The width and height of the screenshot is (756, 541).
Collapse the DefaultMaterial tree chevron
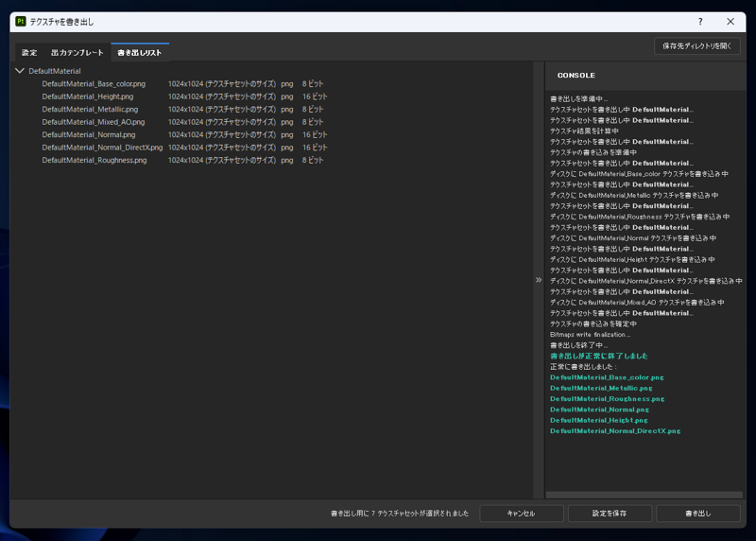pyautogui.click(x=20, y=71)
